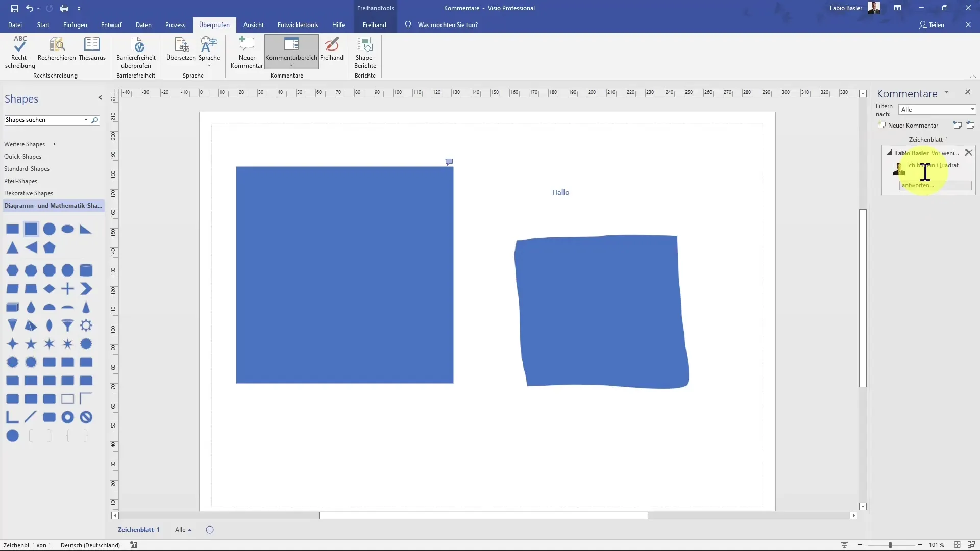Viewport: 980px width, 551px height.
Task: Click 'Was möchten Sie tun?' search box
Action: pos(448,24)
